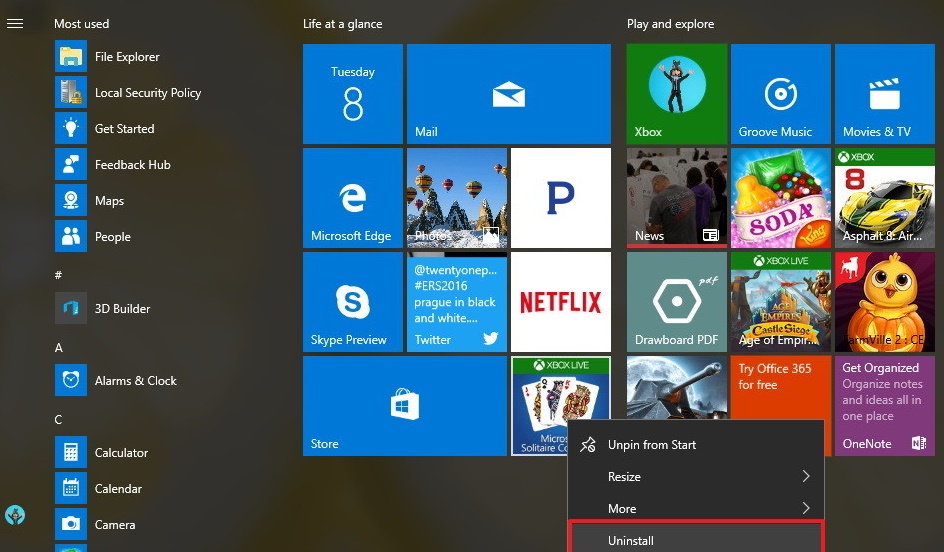Open the Mail tile

point(509,94)
